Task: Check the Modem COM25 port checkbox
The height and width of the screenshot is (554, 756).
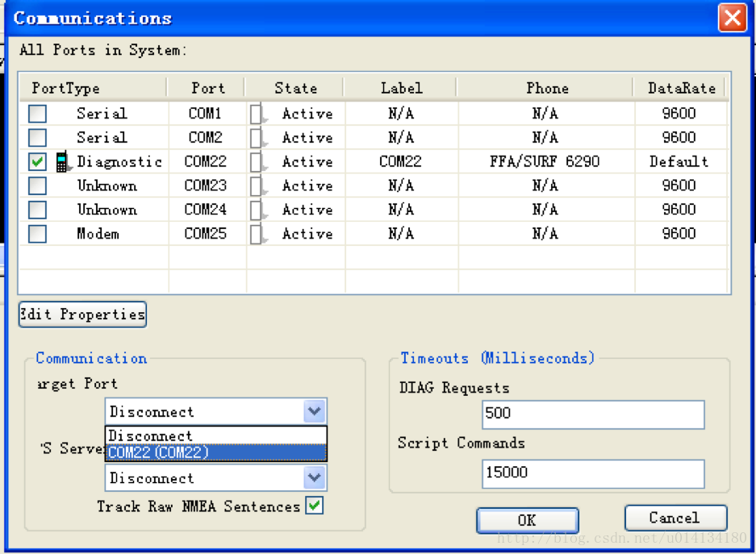Action: point(38,234)
